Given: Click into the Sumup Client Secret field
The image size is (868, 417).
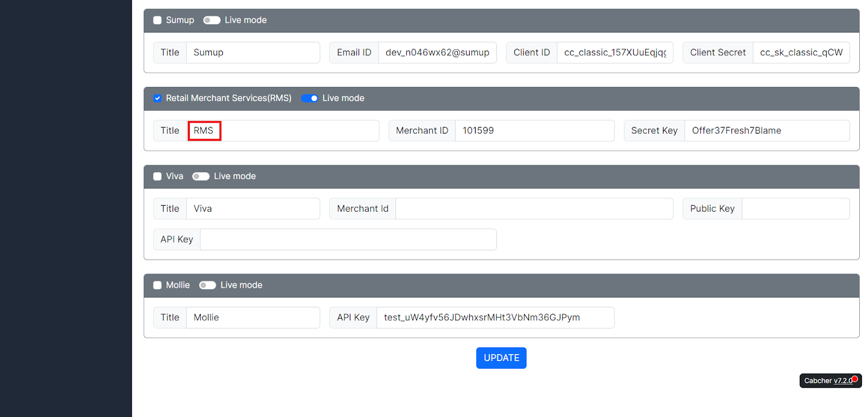Looking at the screenshot, I should 801,53.
